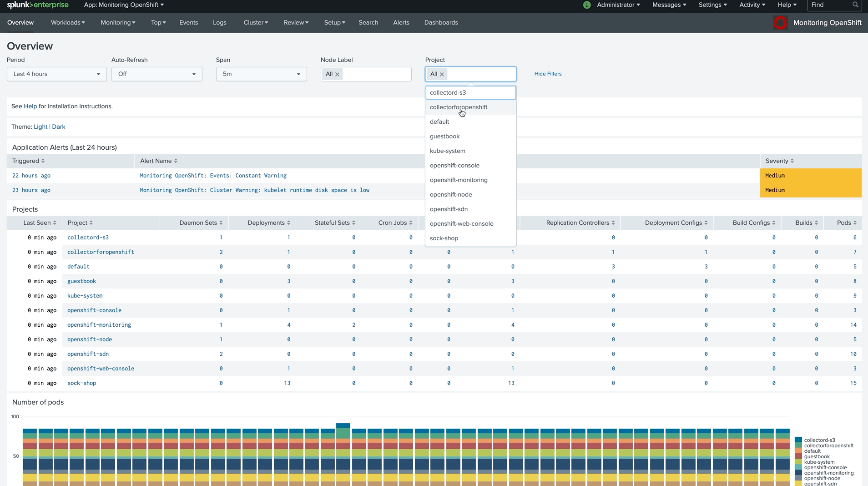Click the guestbook chart legend swatch
Screen dimensions: 868x486
pos(798,456)
